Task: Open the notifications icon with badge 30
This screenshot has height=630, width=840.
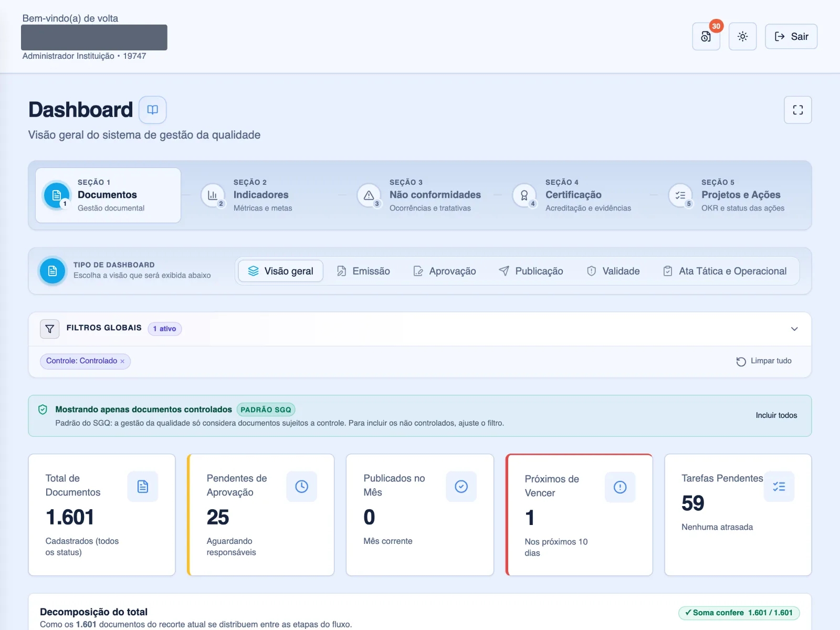Action: (x=706, y=36)
